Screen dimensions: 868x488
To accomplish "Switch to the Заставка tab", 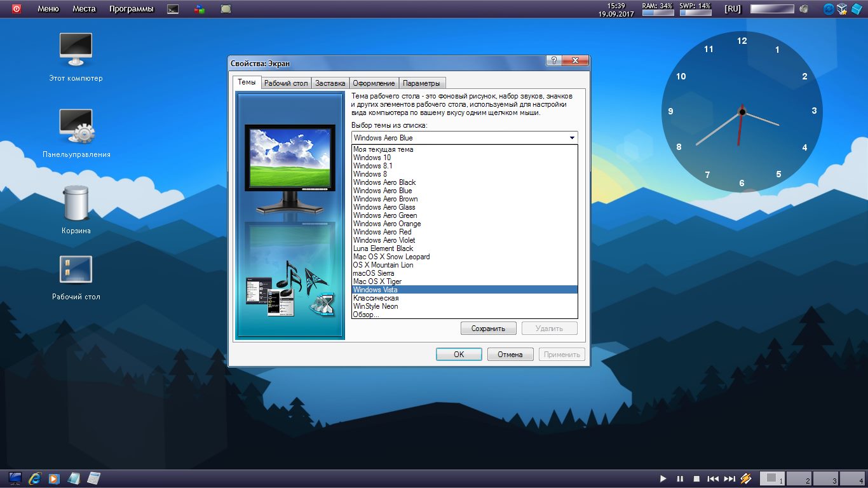I will click(x=330, y=83).
